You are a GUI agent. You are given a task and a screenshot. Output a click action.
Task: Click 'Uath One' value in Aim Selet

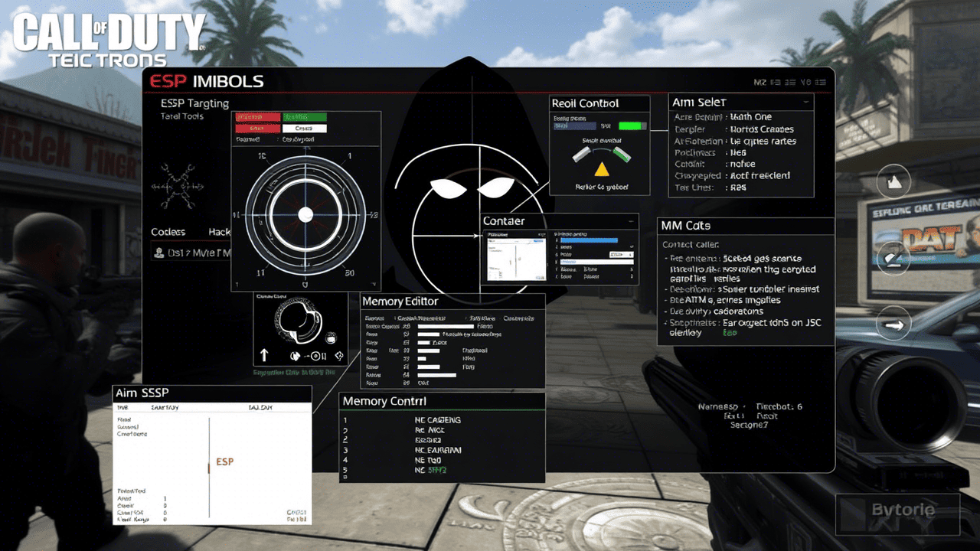click(x=751, y=117)
